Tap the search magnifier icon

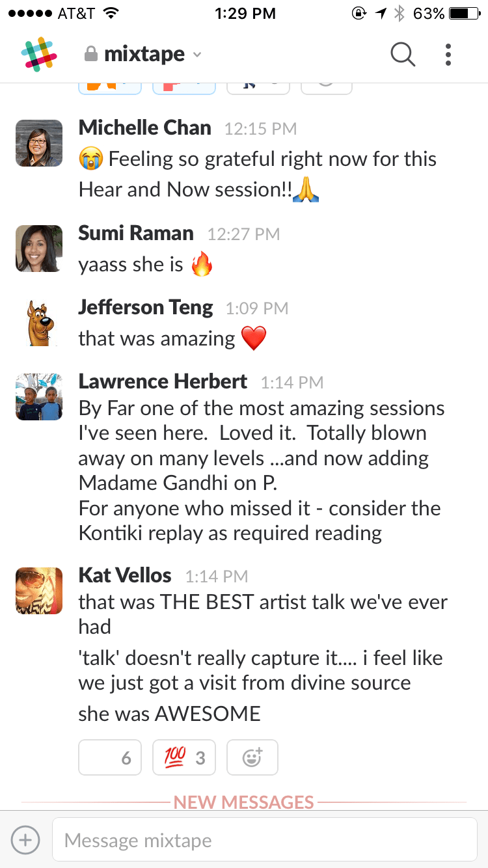click(403, 55)
